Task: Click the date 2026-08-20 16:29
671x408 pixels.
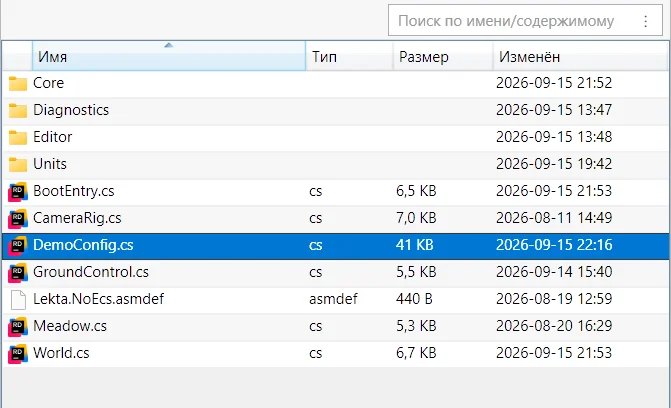Action: (554, 325)
